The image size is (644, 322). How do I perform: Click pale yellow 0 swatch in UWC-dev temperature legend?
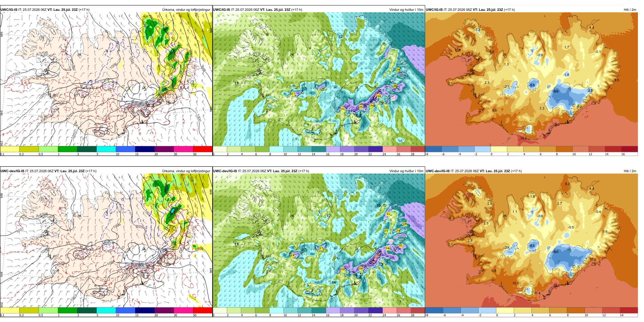tap(505, 310)
